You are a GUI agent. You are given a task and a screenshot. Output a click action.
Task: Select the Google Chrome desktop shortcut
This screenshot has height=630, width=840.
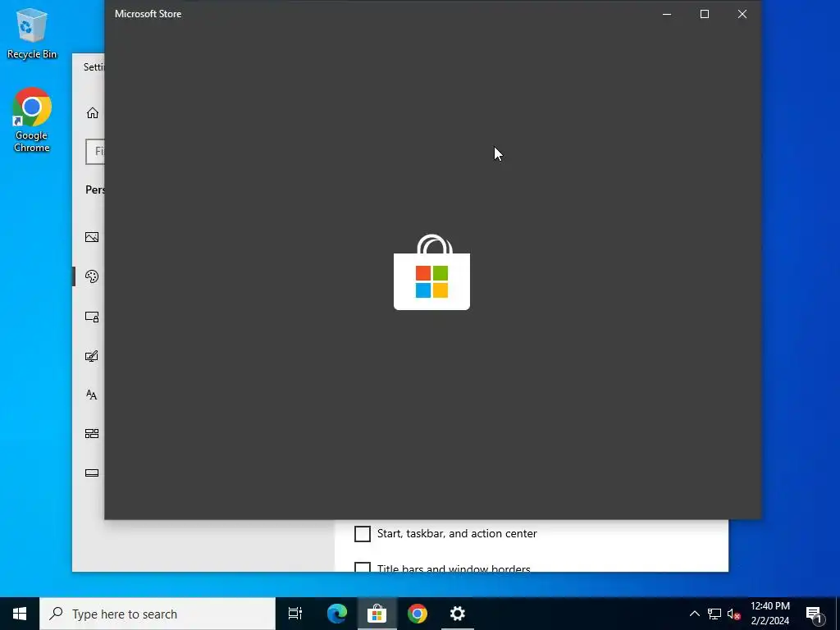[x=32, y=120]
